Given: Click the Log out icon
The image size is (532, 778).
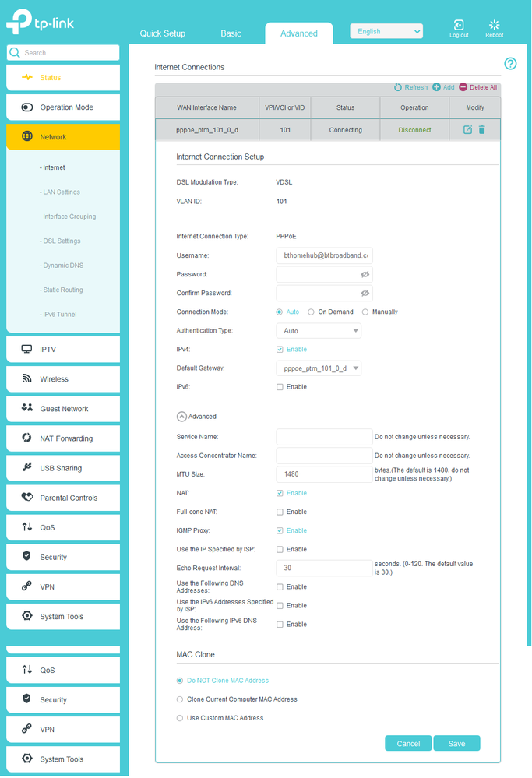Looking at the screenshot, I should pyautogui.click(x=459, y=26).
